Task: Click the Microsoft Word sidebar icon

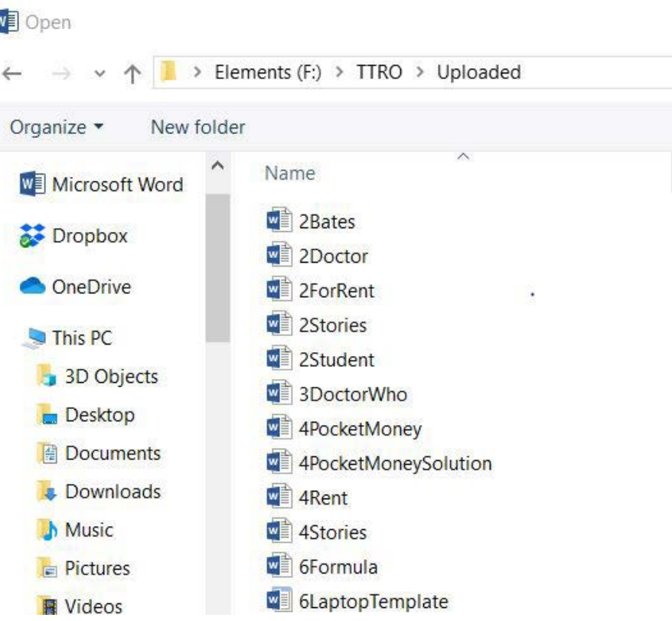Action: coord(32,184)
